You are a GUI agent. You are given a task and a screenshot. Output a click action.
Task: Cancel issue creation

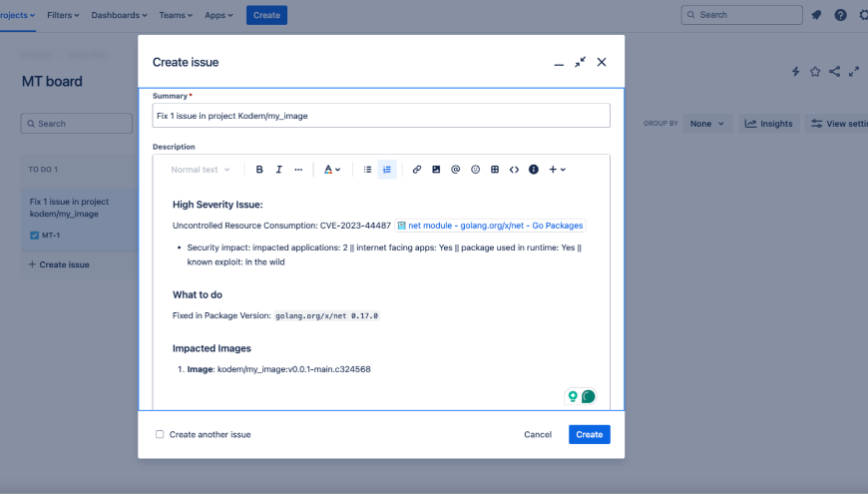(x=538, y=435)
